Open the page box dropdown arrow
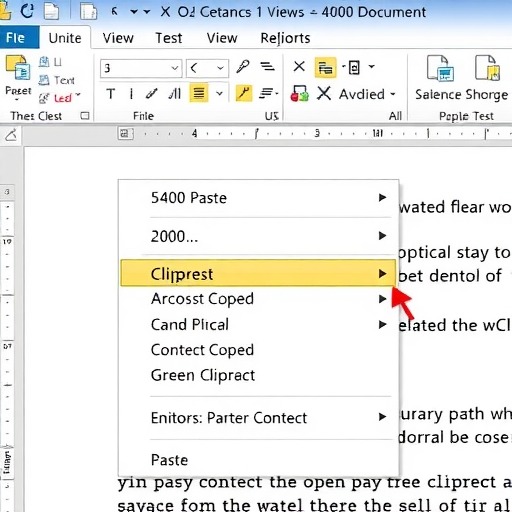 click(371, 66)
